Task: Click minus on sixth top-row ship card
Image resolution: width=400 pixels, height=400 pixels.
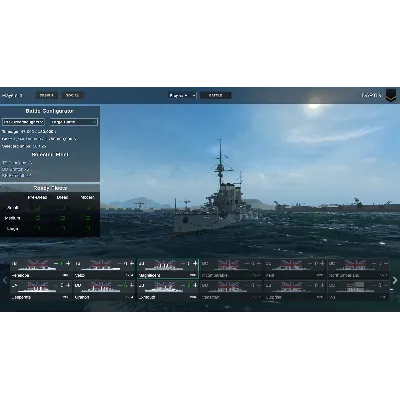Action: [x=373, y=263]
